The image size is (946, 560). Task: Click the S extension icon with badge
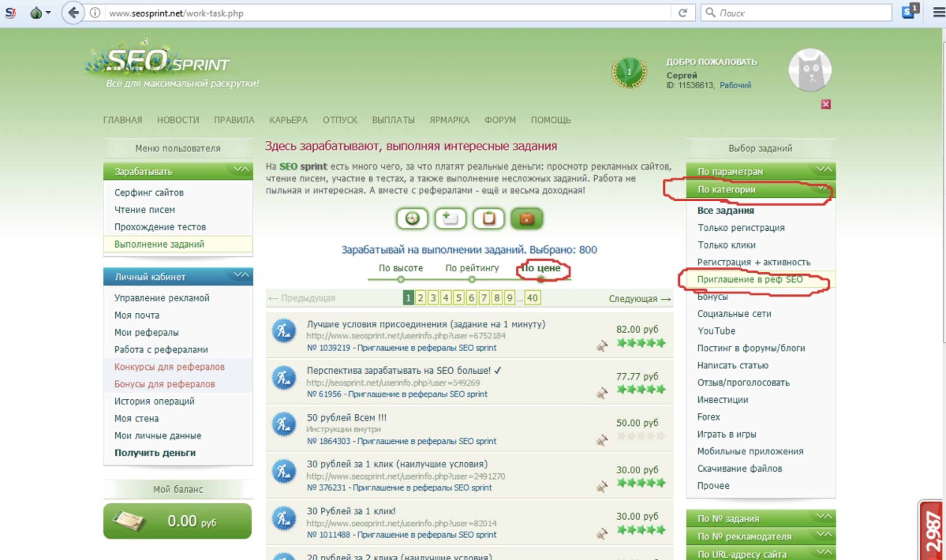(909, 11)
